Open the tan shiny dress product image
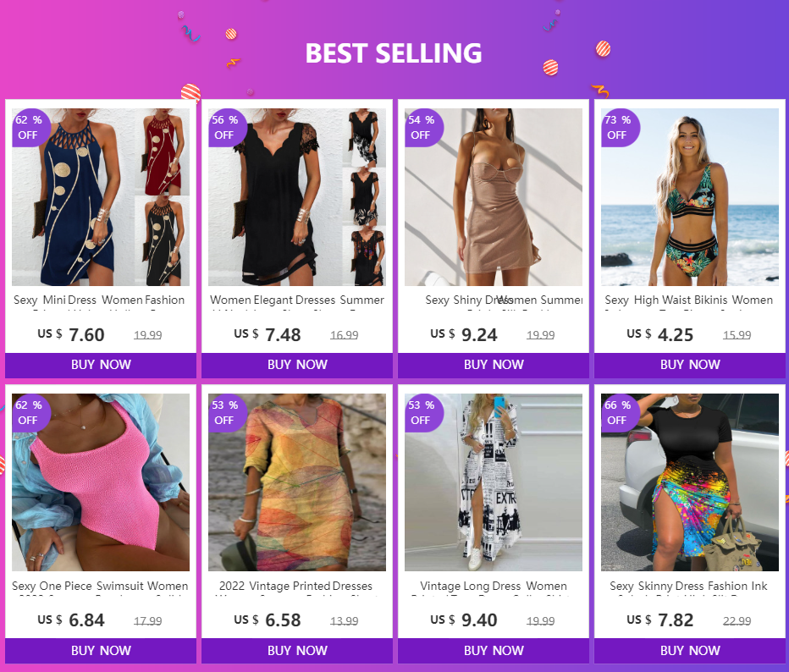This screenshot has height=672, width=789. [x=494, y=197]
